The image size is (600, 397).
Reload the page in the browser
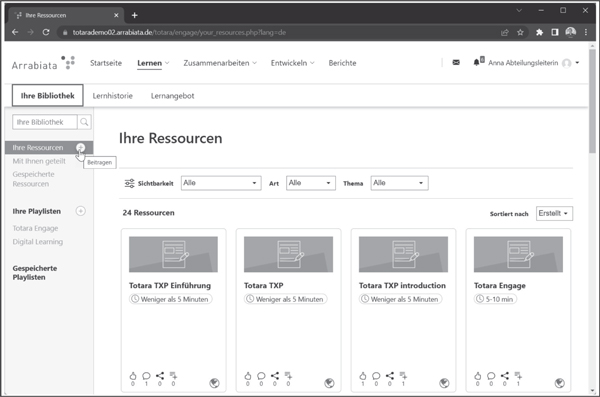[x=46, y=32]
